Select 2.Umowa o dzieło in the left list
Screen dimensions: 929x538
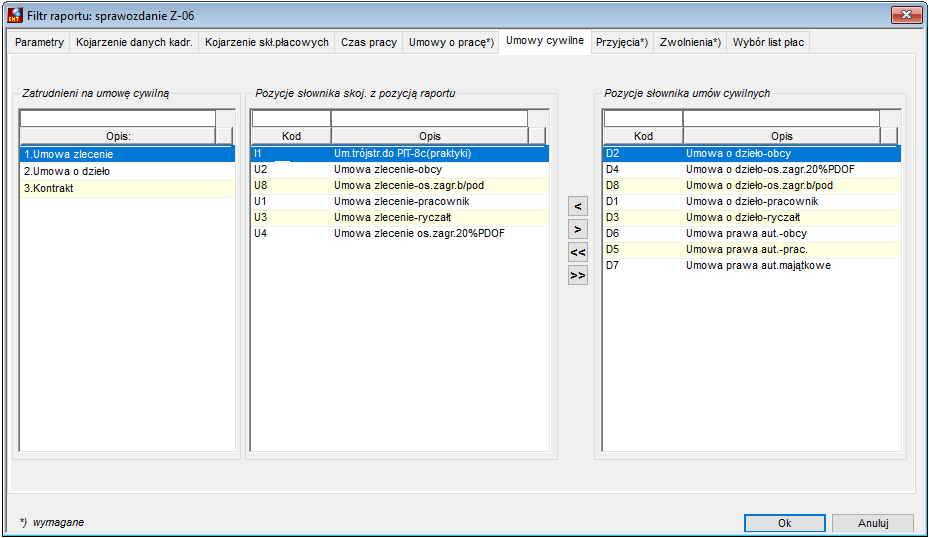point(127,171)
